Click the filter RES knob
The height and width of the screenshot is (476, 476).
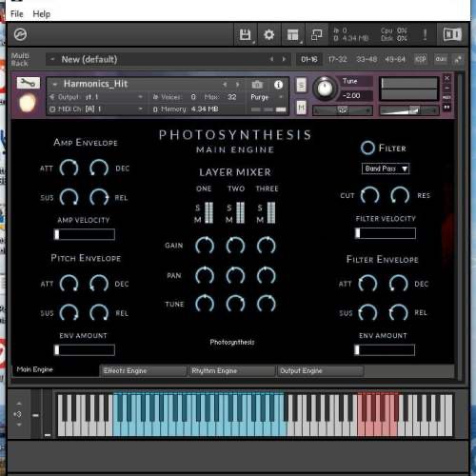point(400,195)
